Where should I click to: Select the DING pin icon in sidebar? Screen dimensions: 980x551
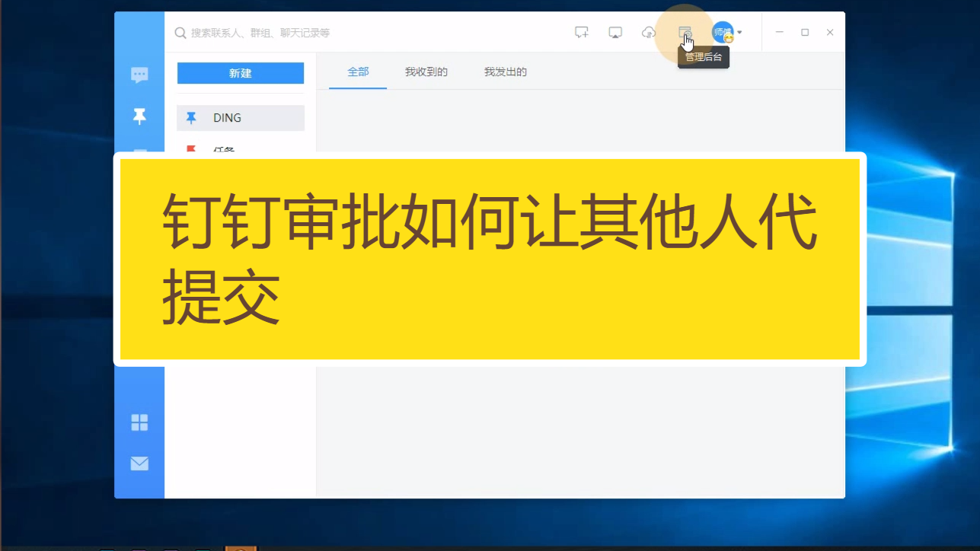pos(139,116)
